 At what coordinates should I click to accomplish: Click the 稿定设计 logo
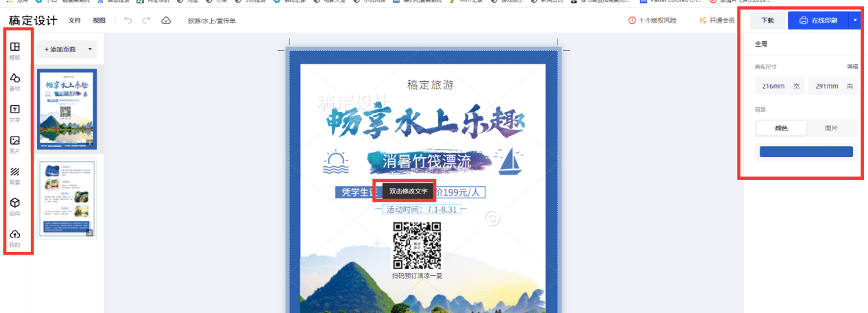click(x=33, y=21)
